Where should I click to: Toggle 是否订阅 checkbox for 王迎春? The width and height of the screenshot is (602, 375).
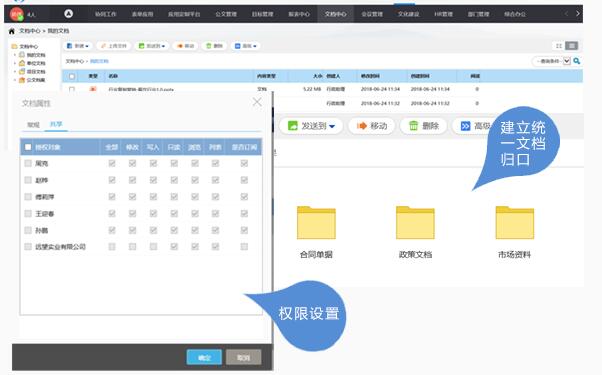point(244,213)
